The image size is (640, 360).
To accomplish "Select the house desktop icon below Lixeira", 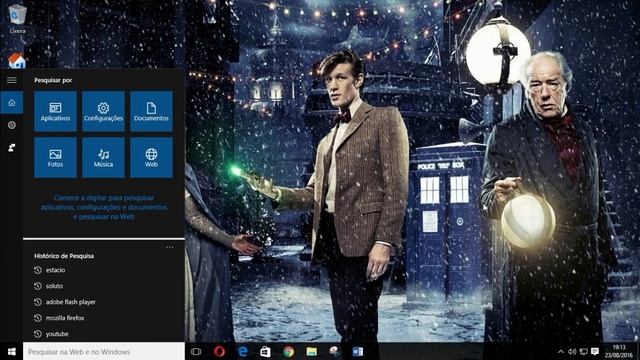I will coord(17,60).
